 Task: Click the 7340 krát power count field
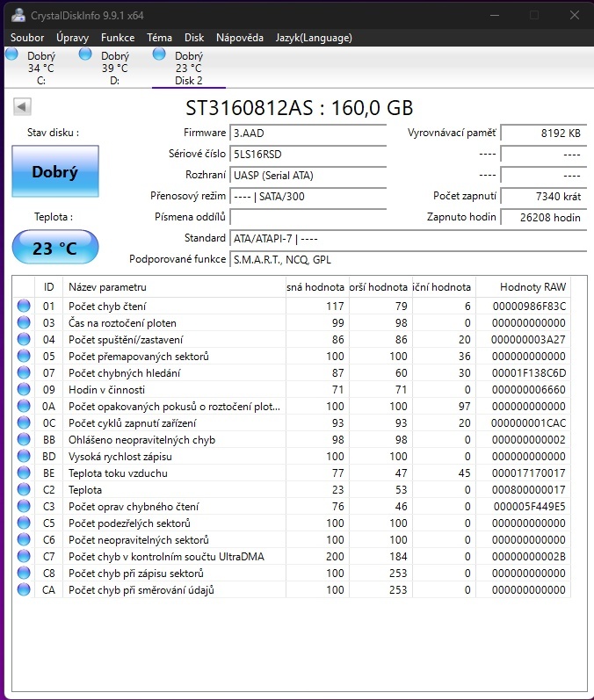tap(543, 196)
